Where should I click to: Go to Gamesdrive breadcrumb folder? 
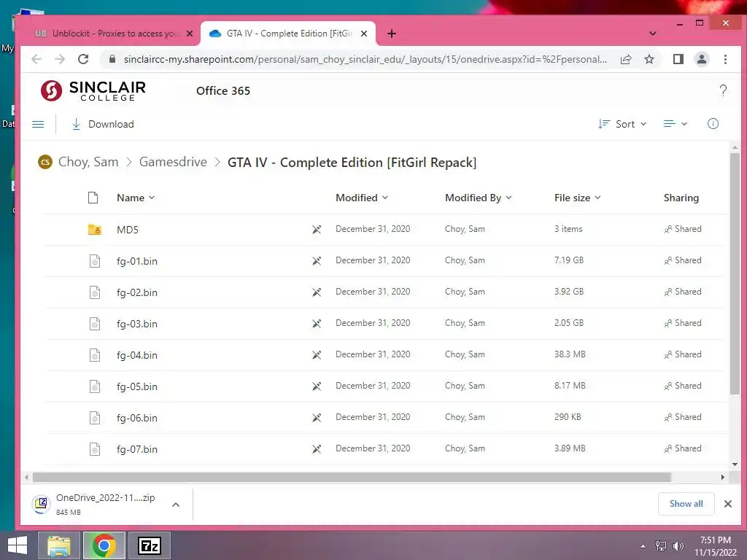173,162
